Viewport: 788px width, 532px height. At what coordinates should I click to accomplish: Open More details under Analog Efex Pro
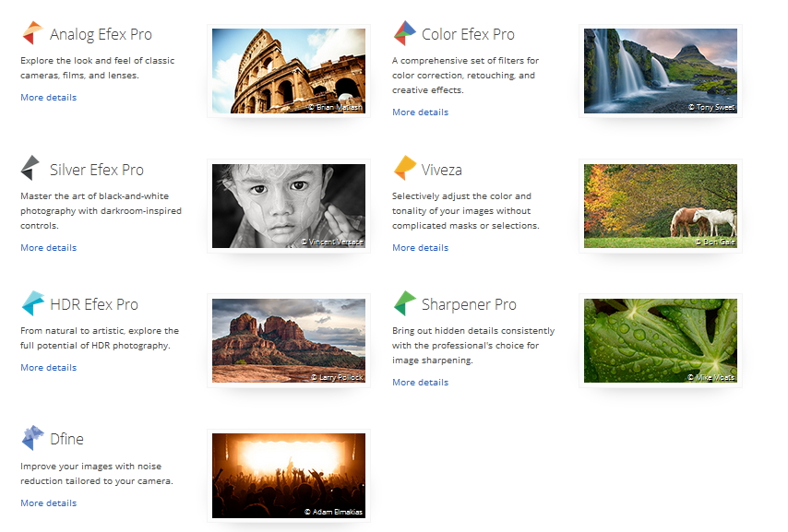click(x=49, y=98)
